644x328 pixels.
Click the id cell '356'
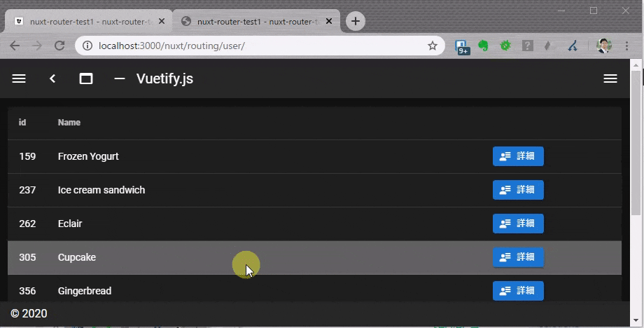[x=27, y=291]
